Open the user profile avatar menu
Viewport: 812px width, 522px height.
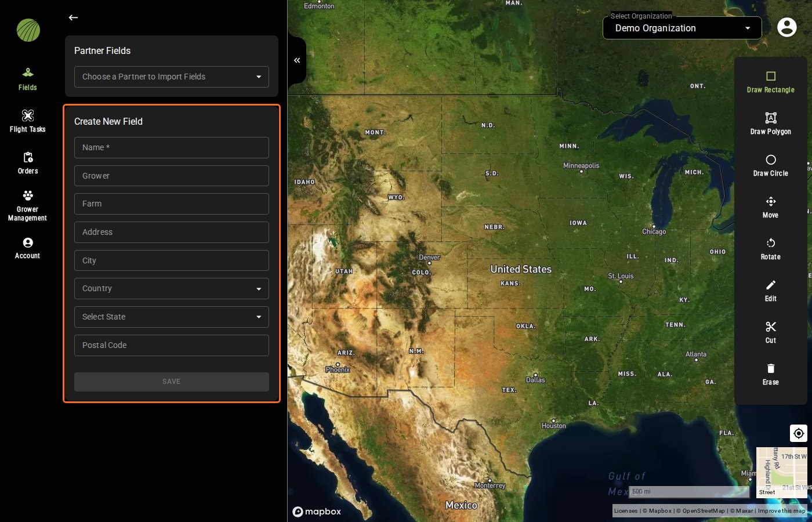[x=786, y=27]
